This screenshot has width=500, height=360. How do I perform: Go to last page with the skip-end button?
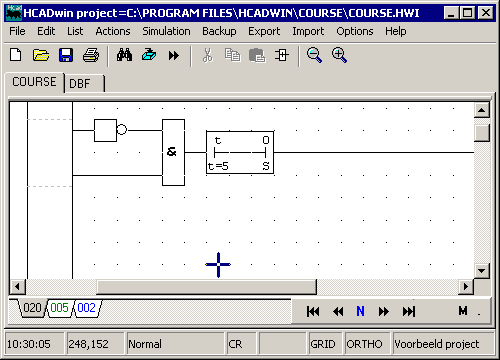[409, 311]
